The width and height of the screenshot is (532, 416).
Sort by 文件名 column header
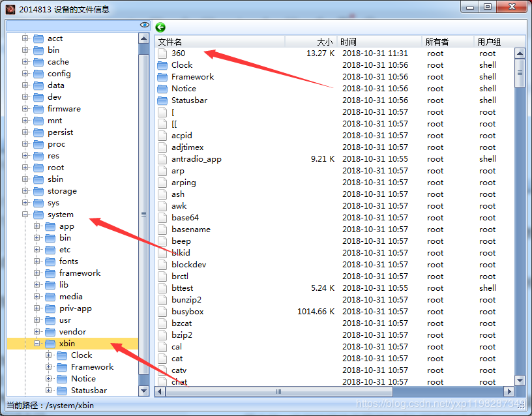tap(220, 41)
